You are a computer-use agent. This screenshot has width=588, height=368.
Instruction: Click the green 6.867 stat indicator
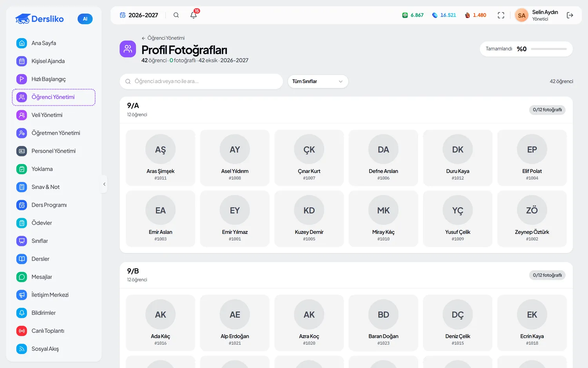point(413,15)
